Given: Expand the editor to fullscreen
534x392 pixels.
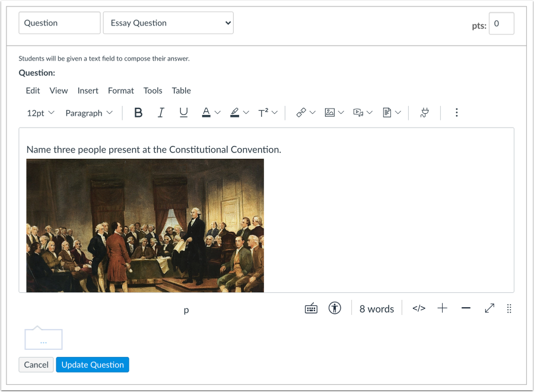Looking at the screenshot, I should click(x=489, y=308).
